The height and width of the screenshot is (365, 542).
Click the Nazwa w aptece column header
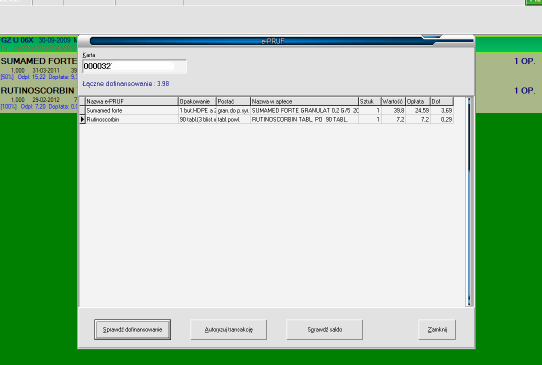pyautogui.click(x=305, y=101)
